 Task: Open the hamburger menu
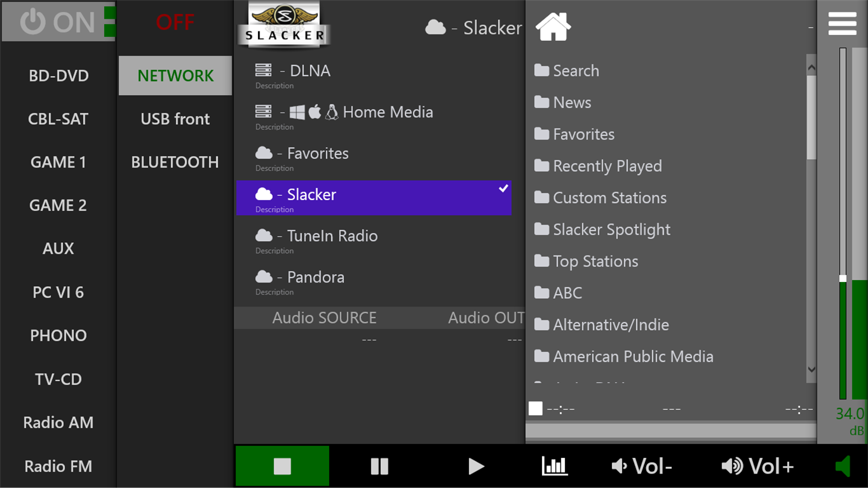842,23
